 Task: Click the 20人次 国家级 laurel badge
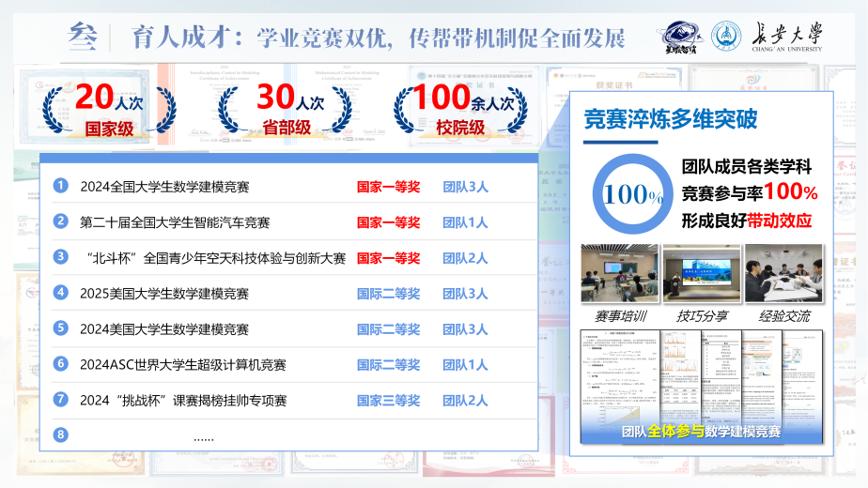point(112,109)
